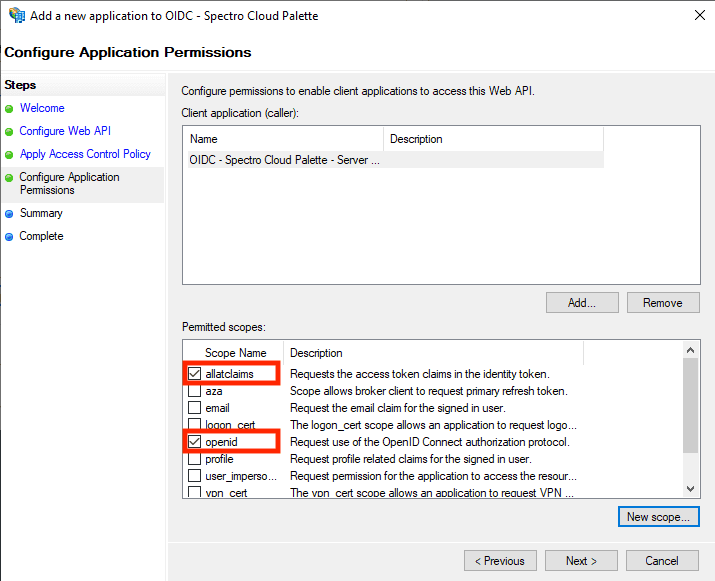
Task: Click the scopes Description column header
Action: tap(433, 353)
